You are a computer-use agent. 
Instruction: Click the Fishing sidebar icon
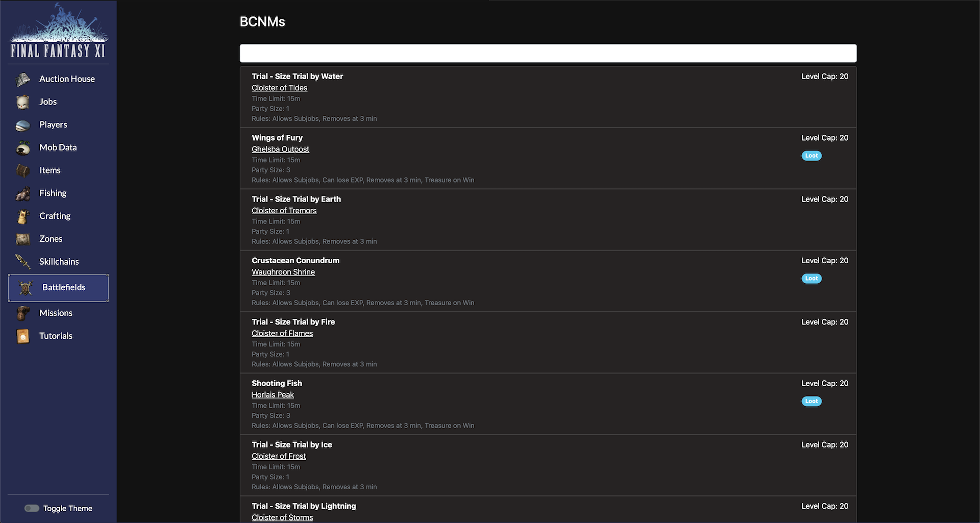pyautogui.click(x=23, y=193)
